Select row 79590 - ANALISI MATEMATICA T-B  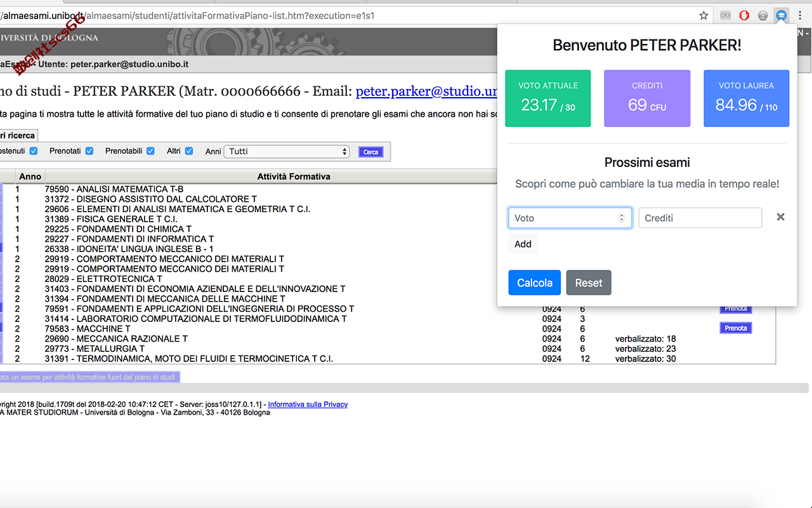click(x=114, y=189)
